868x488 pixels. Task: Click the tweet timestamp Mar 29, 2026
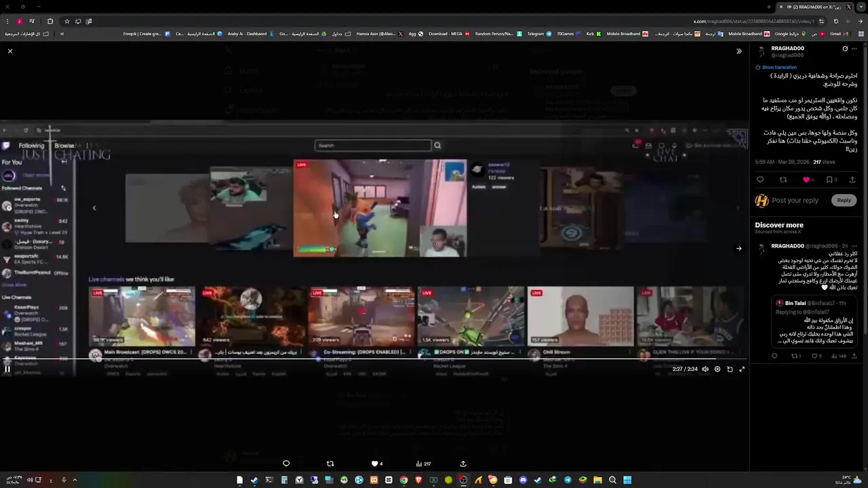pos(783,162)
